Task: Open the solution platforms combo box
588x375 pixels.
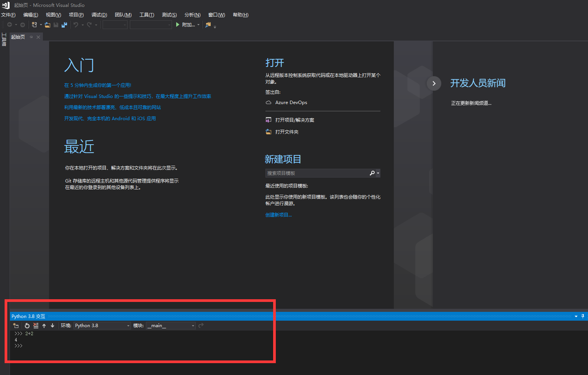Action: [x=151, y=25]
